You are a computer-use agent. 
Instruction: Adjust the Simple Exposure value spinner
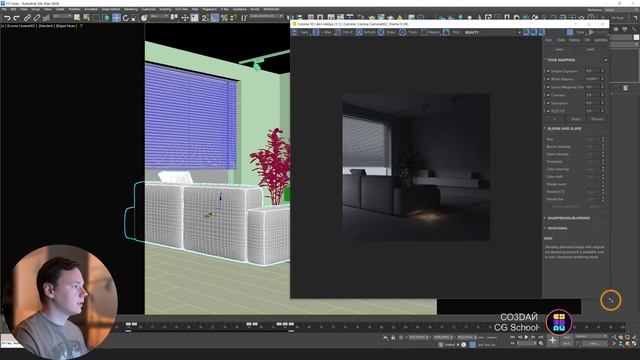[602, 71]
